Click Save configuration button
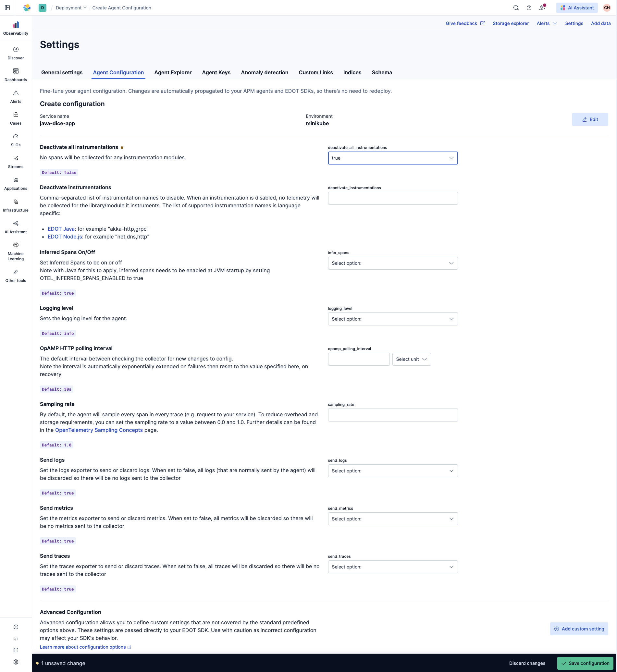 pos(585,663)
